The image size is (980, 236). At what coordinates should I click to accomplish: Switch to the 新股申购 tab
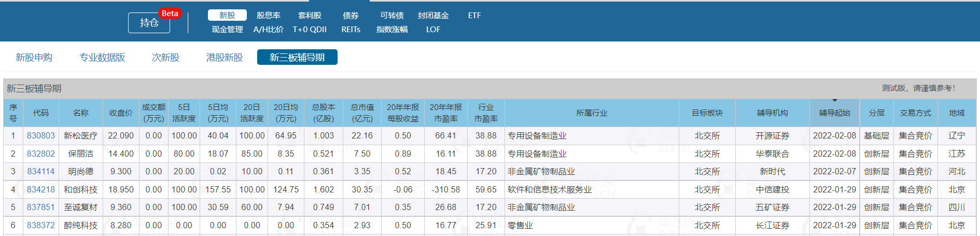click(x=34, y=58)
